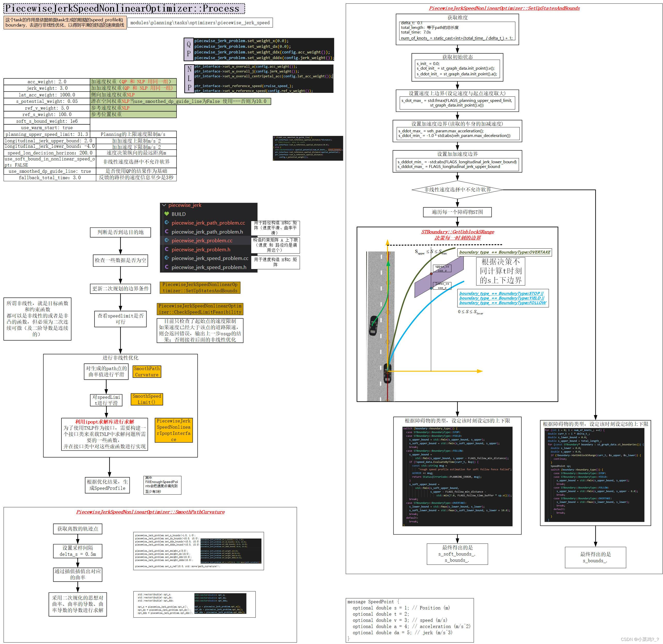Click the C++ icon beside piecewise_jerk_path_problem.cc
Viewport: 663px width, 644px height.
coord(166,223)
